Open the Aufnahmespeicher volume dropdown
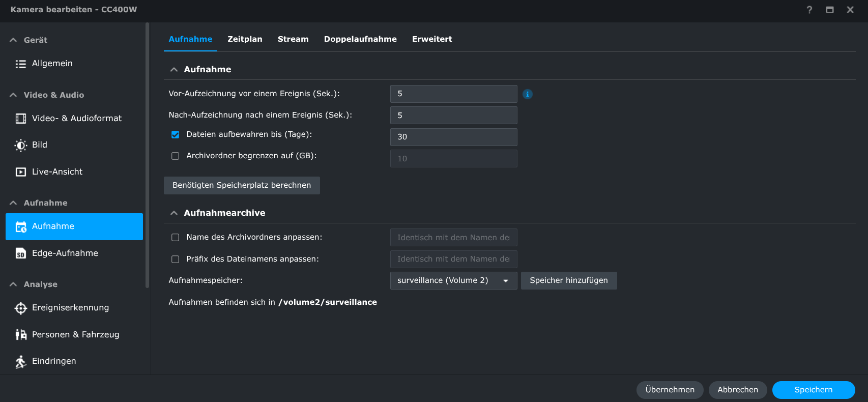This screenshot has width=868, height=402. tap(453, 280)
